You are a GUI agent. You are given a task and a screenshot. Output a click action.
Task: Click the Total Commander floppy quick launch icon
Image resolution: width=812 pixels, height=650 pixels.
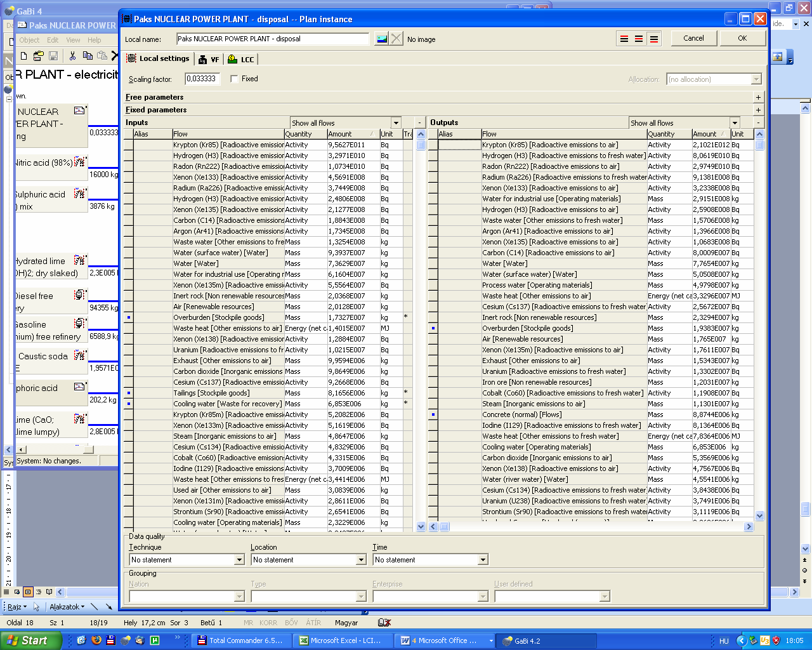(x=111, y=640)
